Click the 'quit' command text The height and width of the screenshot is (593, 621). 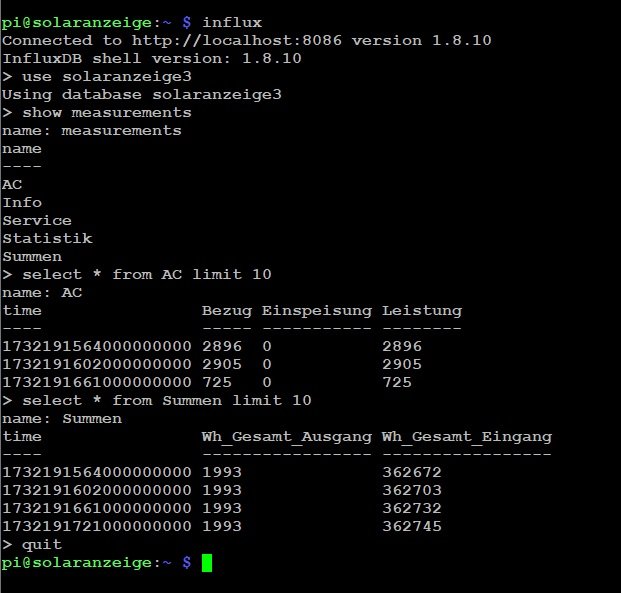point(42,545)
